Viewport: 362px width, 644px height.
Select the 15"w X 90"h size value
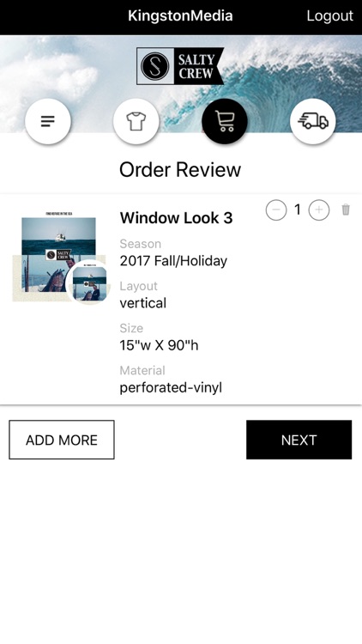click(159, 345)
